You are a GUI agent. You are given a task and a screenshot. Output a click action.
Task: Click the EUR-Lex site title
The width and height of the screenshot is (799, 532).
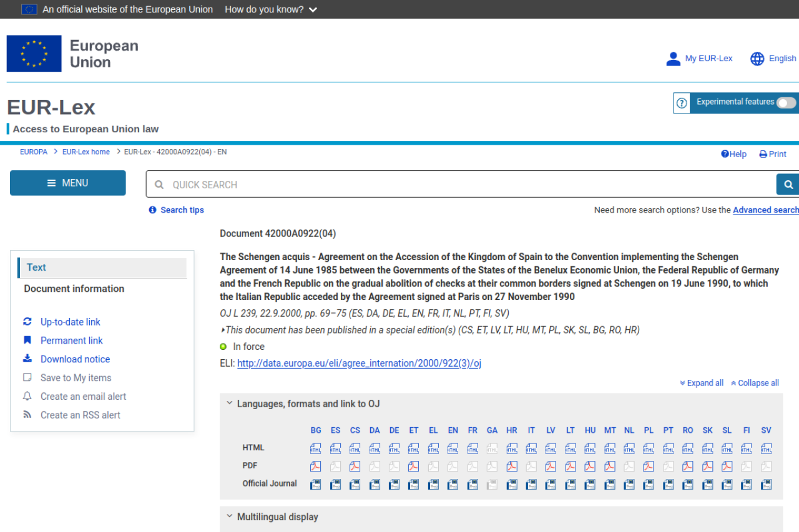[x=51, y=107]
